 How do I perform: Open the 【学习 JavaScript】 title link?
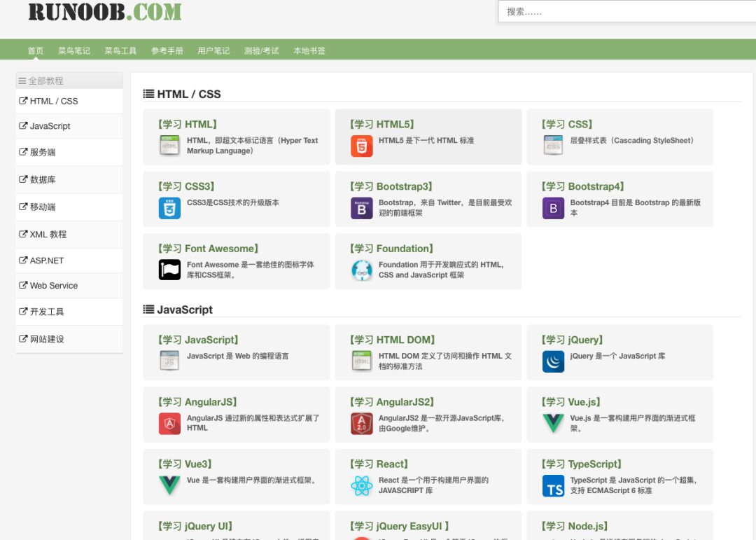[198, 340]
